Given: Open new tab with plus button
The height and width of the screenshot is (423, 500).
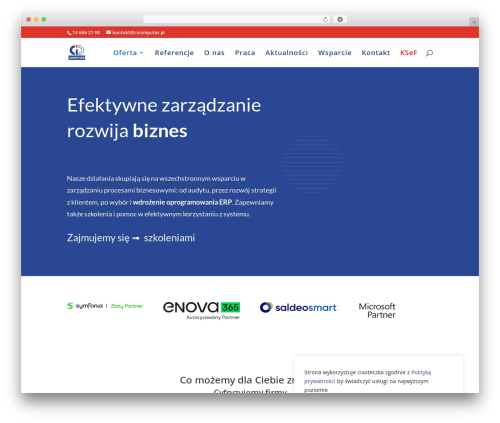Looking at the screenshot, I should pyautogui.click(x=474, y=22).
